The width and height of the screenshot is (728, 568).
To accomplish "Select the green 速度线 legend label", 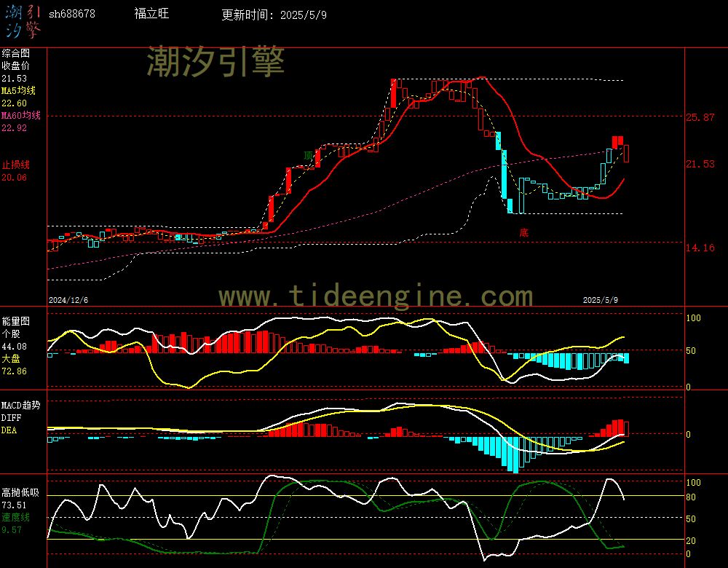I will (x=15, y=517).
